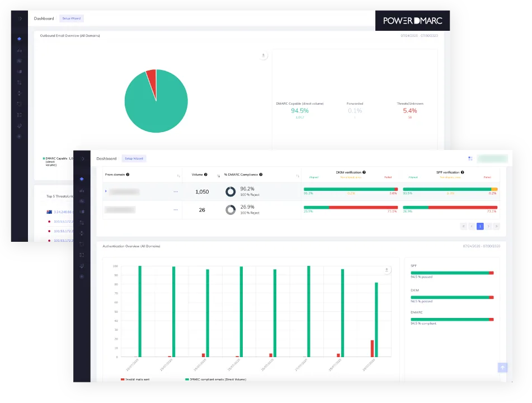532x403 pixels.
Task: Download the Authentication Overview bar chart
Action: [387, 270]
